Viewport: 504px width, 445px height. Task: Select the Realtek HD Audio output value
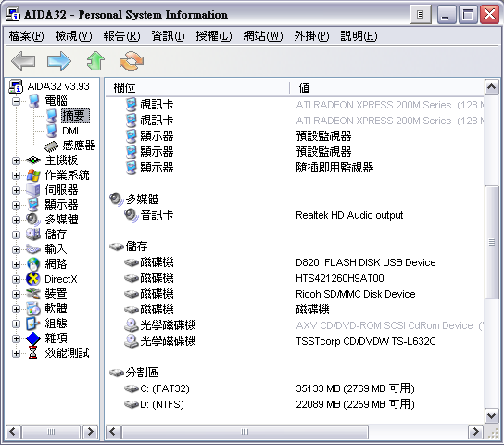point(349,215)
